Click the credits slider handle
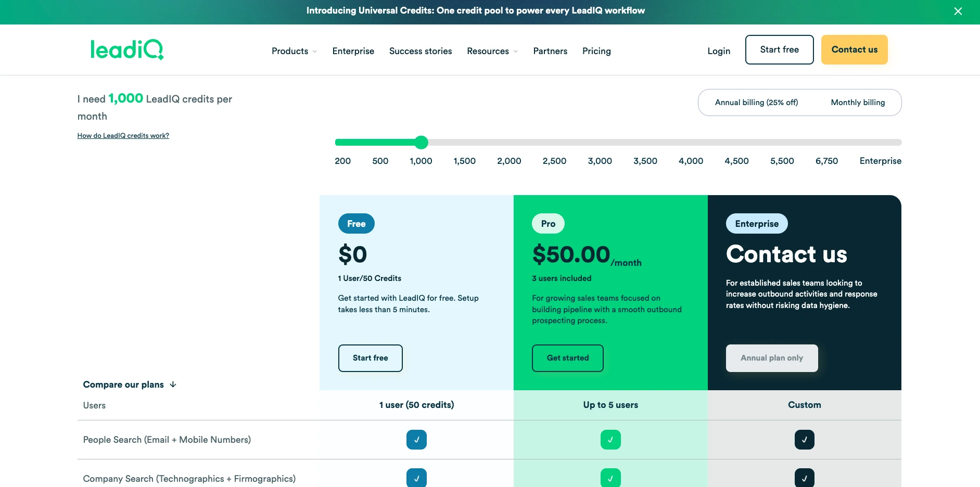 (422, 142)
